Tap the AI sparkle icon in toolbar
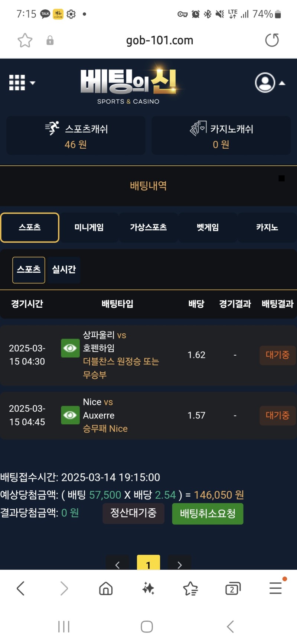This screenshot has height=644, width=297. (148, 588)
